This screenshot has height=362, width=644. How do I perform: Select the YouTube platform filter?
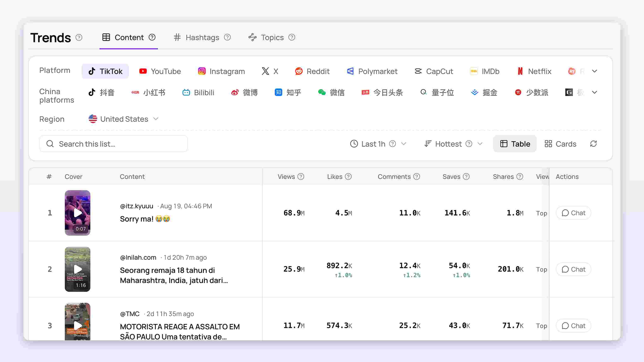tap(160, 71)
